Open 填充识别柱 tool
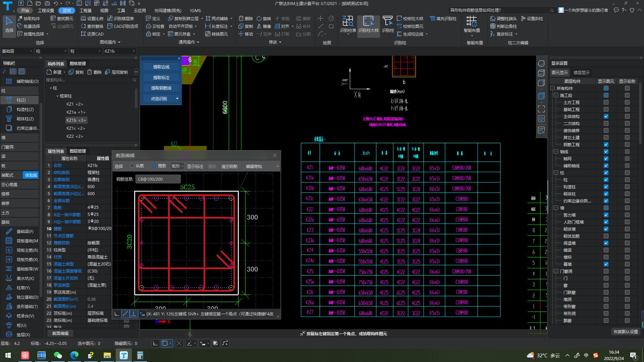Image resolution: width=644 pixels, height=362 pixels. (x=443, y=18)
